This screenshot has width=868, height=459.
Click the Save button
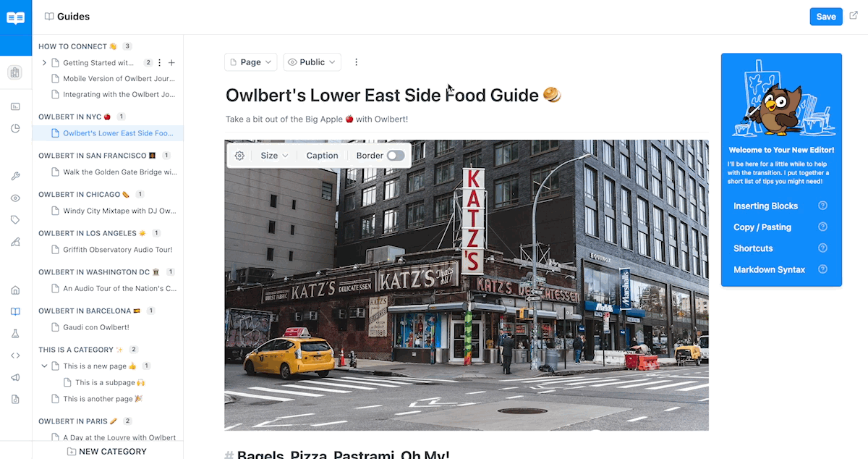pos(826,17)
